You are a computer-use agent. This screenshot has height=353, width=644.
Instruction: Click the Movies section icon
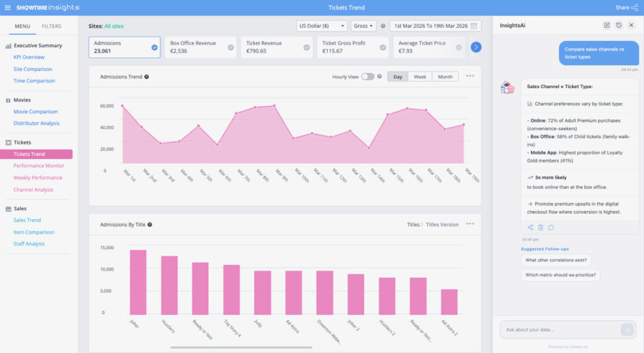(8, 100)
